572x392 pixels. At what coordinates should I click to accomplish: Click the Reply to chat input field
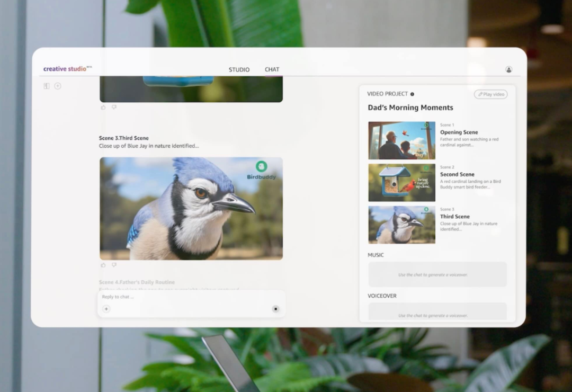click(x=185, y=297)
